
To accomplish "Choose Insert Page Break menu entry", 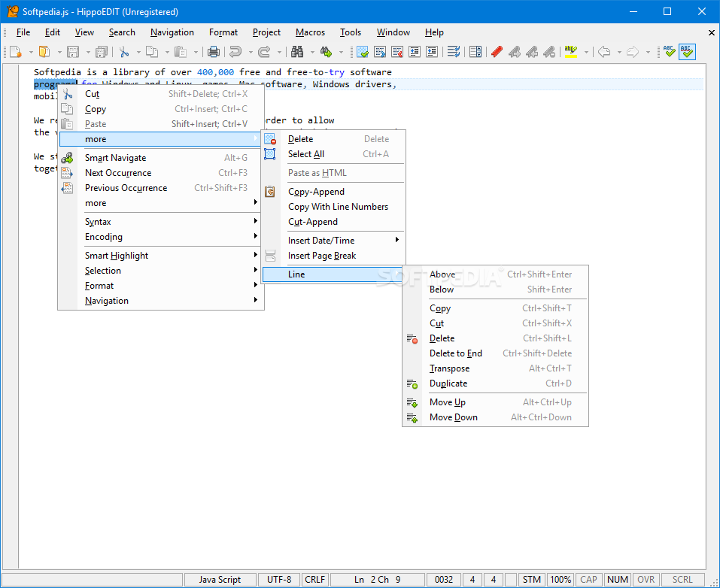I will pyautogui.click(x=333, y=256).
